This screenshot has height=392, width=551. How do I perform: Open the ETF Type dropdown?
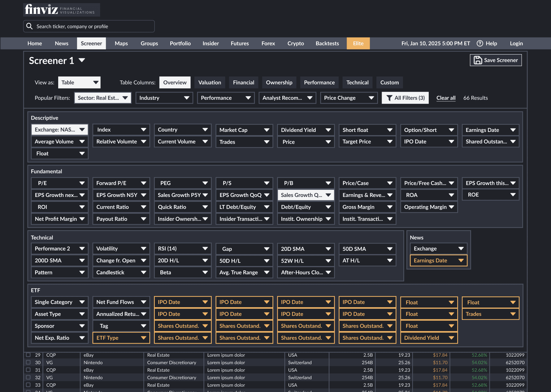coord(121,338)
